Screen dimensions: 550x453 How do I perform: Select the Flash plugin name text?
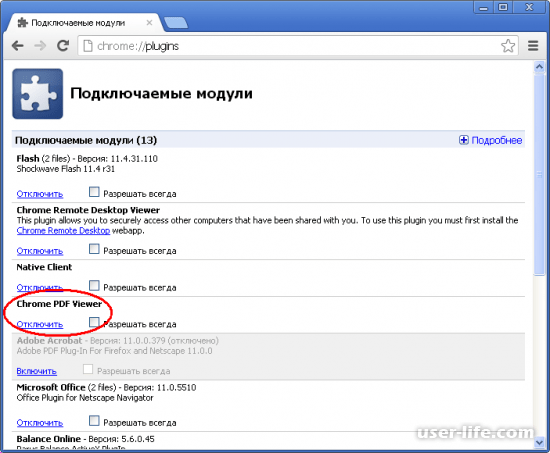pos(28,159)
